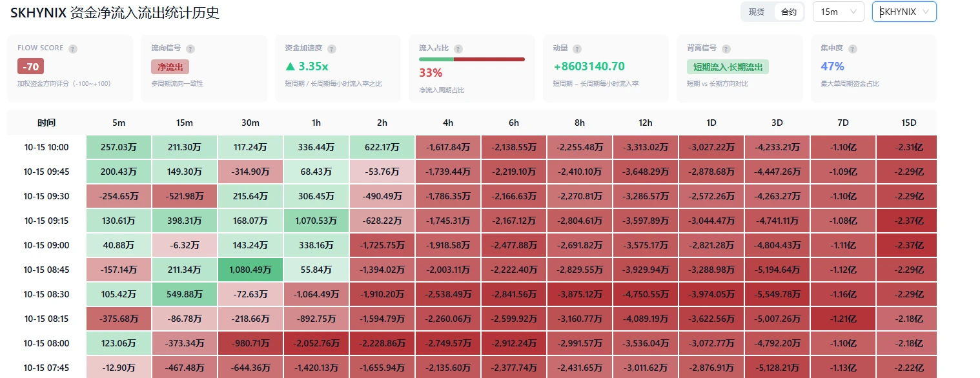This screenshot has height=378, width=980.
Task: Click the 1h column header
Action: click(316, 123)
